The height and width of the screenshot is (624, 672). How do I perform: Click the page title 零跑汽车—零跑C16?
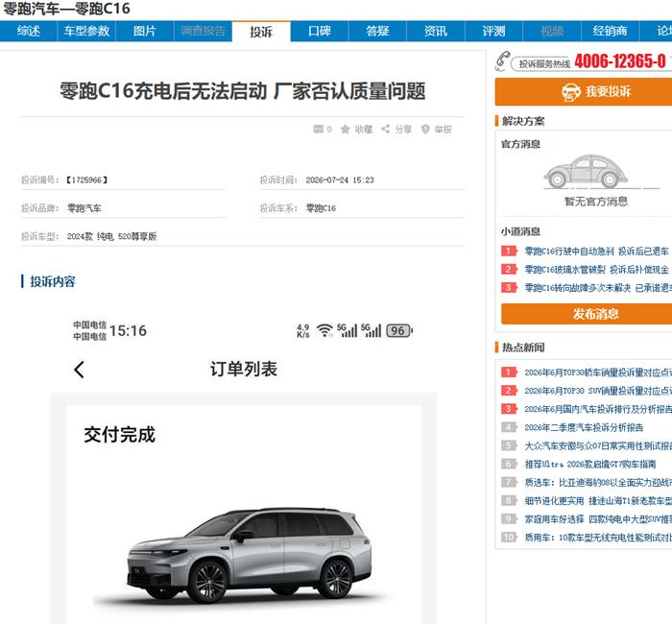[66, 8]
